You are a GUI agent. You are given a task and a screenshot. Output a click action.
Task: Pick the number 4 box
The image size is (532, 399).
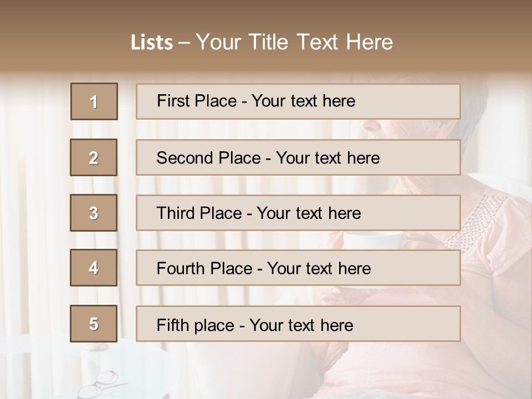(x=94, y=268)
